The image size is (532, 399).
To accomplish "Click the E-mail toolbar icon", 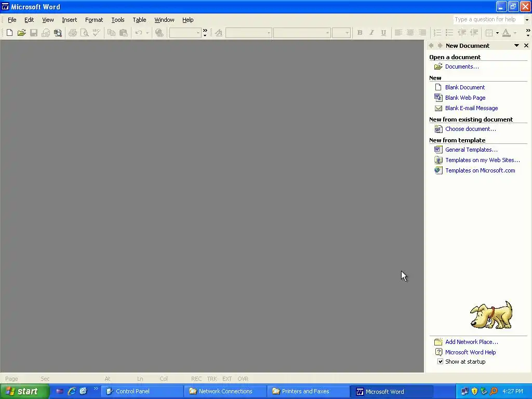I will [46, 33].
